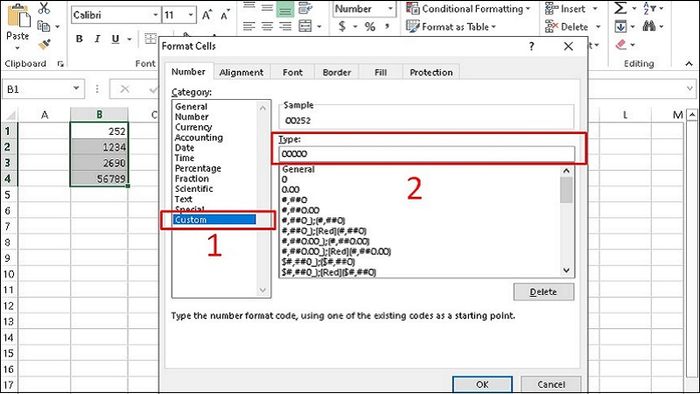Apply Percent Style format
The image size is (700, 394).
click(x=370, y=26)
